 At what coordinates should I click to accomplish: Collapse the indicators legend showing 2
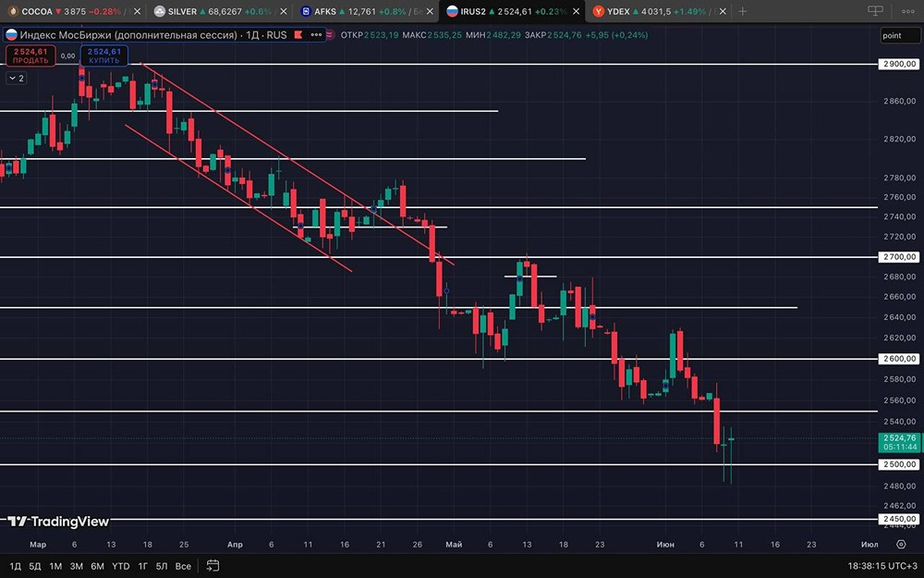click(x=17, y=78)
